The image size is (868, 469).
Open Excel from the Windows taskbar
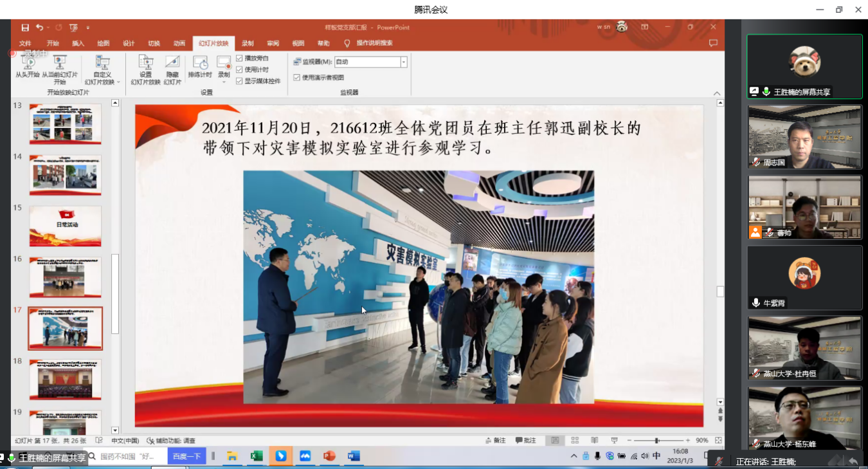click(257, 456)
